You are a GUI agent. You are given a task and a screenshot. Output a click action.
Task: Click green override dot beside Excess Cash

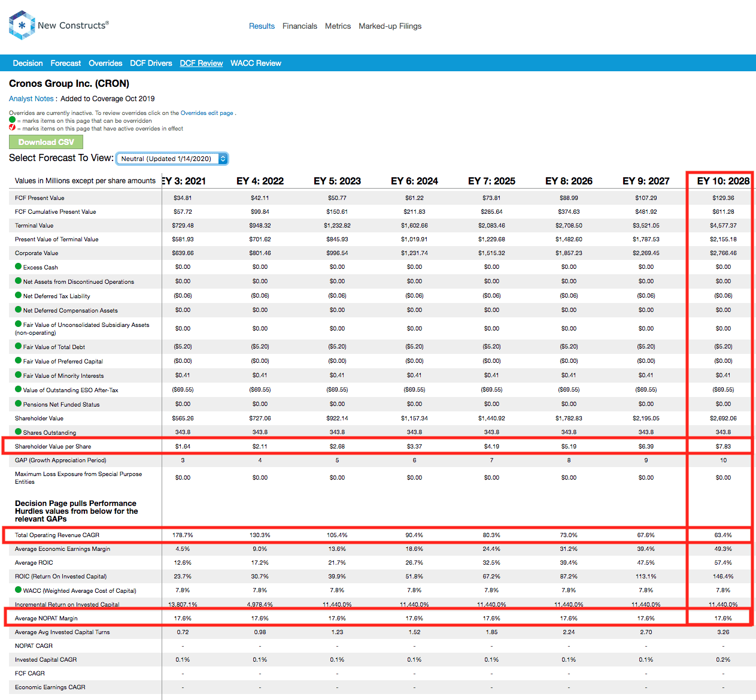(x=18, y=266)
